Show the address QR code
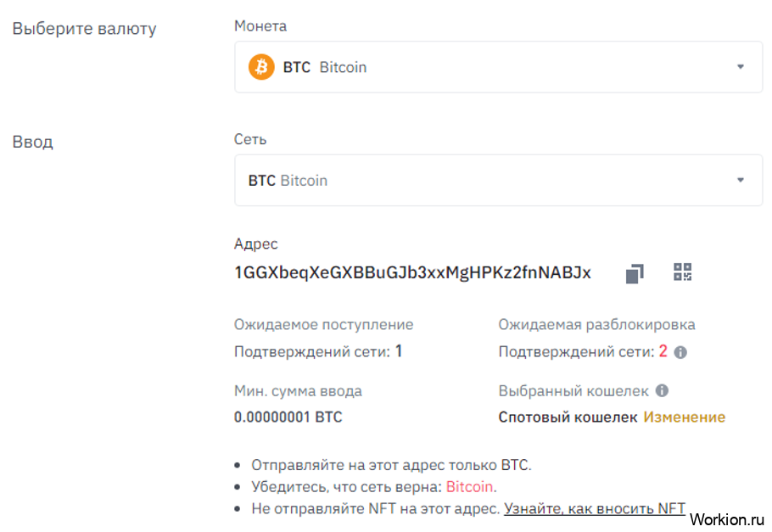This screenshot has height=532, width=772. pos(683,272)
